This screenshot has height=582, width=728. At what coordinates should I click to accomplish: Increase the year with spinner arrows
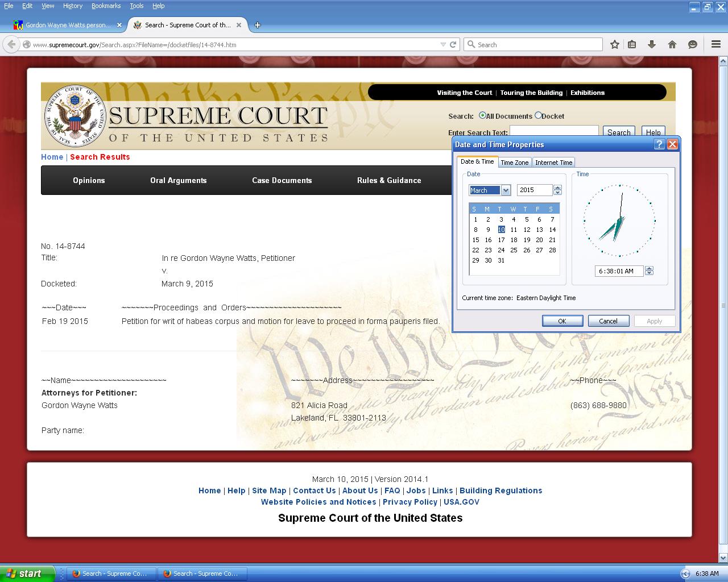point(557,188)
